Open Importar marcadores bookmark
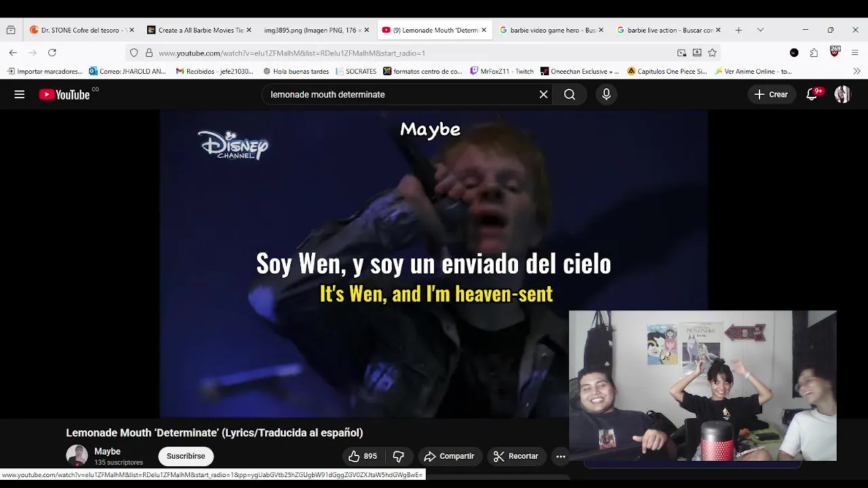Screen dimensions: 868x488 point(45,71)
